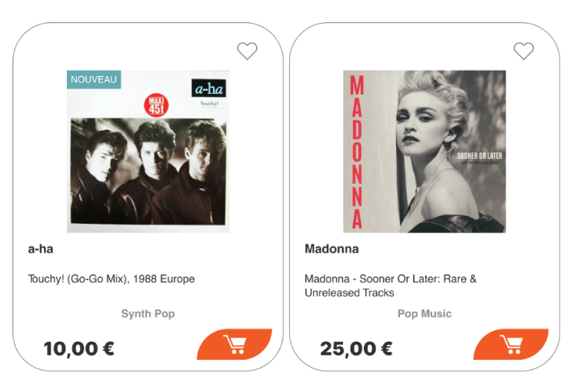The image size is (573, 392).
Task: Click the 25,00 € price
Action: tap(356, 348)
